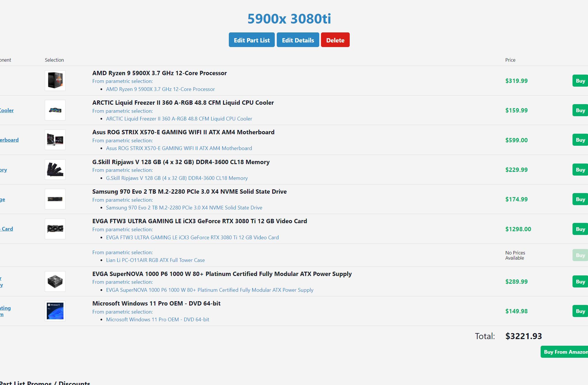The height and width of the screenshot is (385, 588).
Task: Delete this 5900x 3080ti build
Action: pos(335,40)
